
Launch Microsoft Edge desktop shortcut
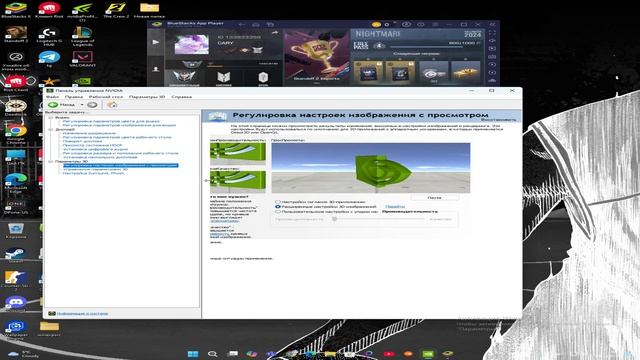[x=16, y=183]
